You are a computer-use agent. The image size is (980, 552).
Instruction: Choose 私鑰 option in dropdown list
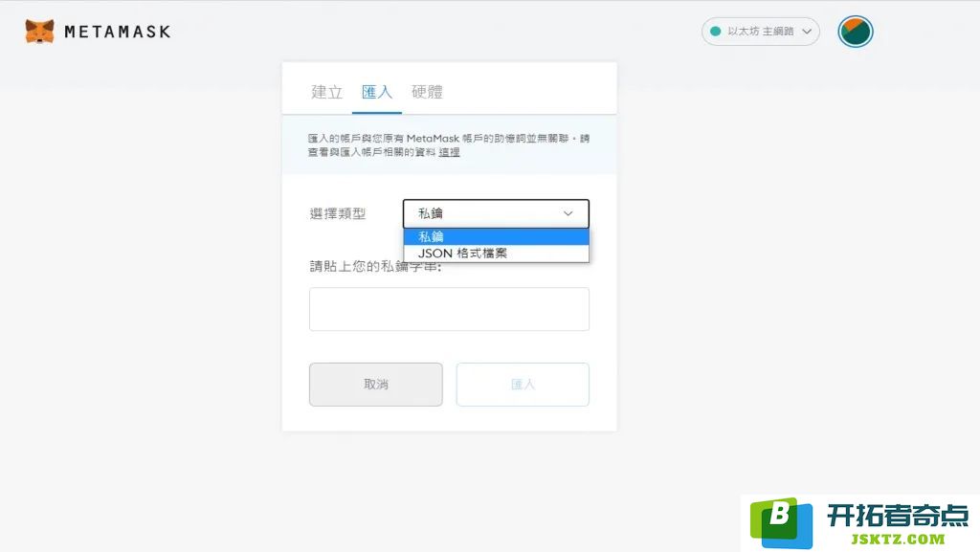pos(496,236)
